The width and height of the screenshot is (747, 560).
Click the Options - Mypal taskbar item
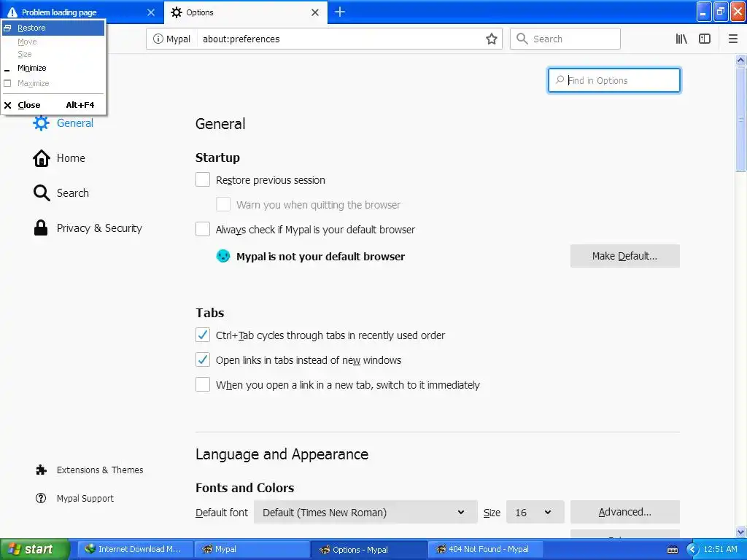click(x=368, y=550)
